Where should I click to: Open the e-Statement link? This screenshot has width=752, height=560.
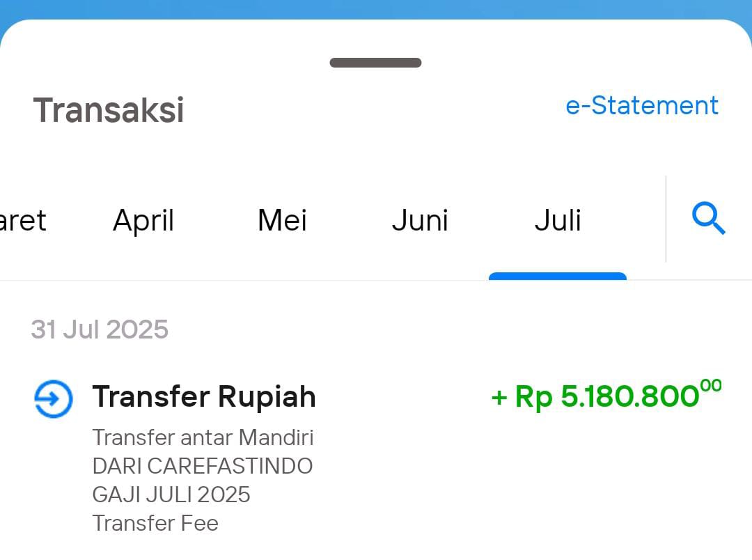coord(642,105)
